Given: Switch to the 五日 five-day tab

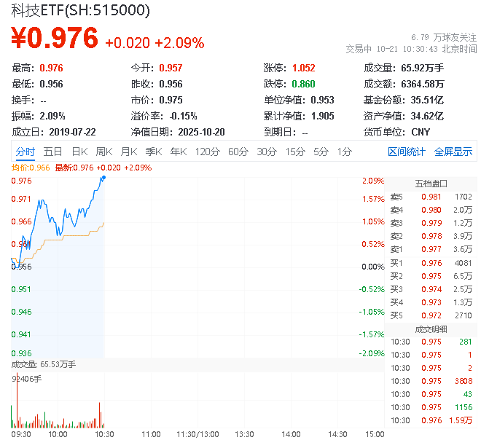Looking at the screenshot, I should (x=52, y=152).
